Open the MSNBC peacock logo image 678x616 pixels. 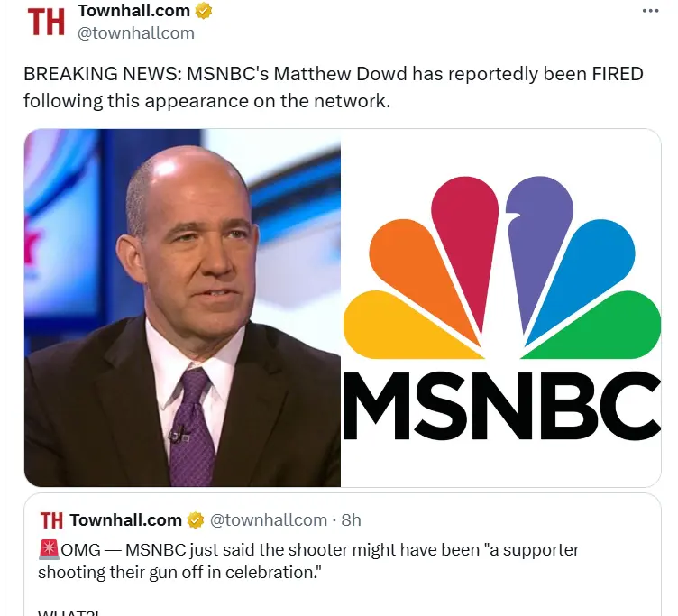[x=501, y=308]
